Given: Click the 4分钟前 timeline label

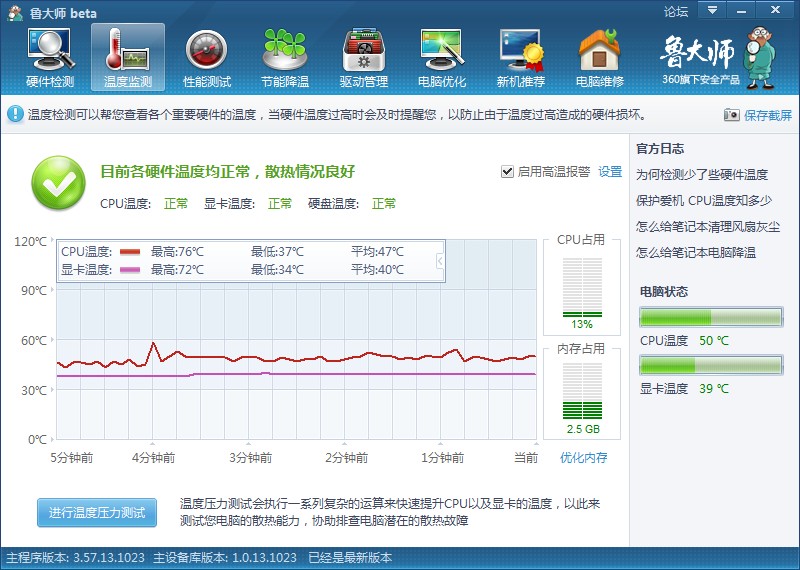Looking at the screenshot, I should [x=153, y=457].
